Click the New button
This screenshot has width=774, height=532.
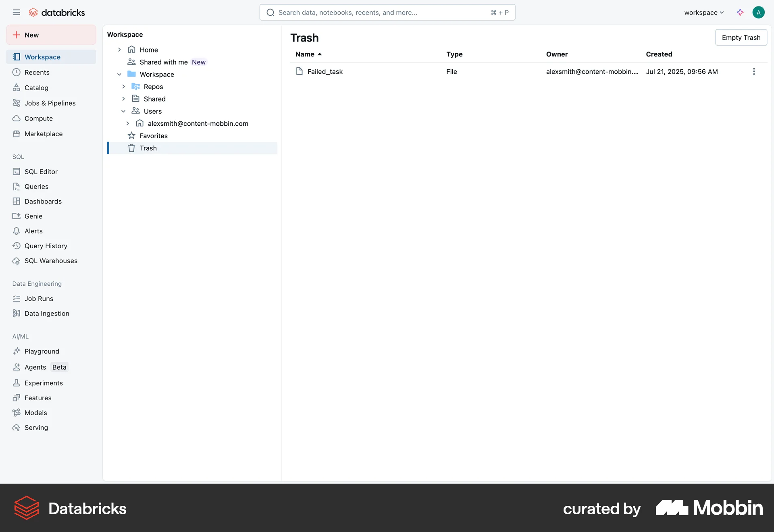(51, 35)
